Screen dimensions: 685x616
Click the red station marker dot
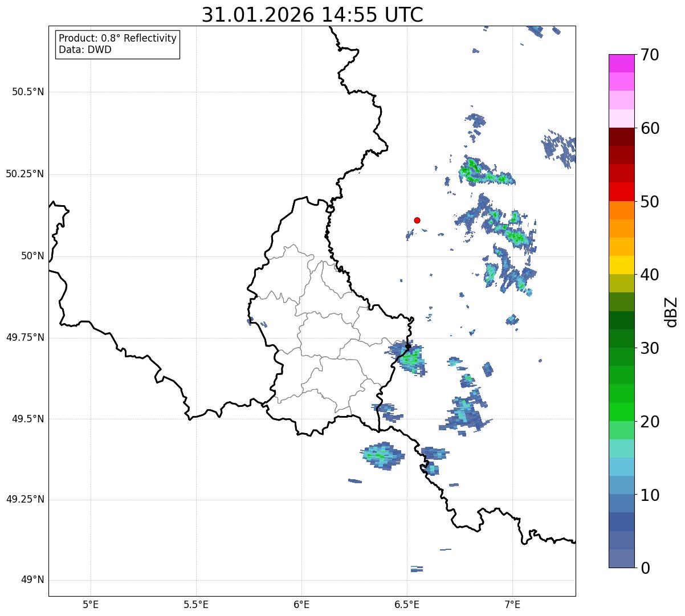(417, 220)
